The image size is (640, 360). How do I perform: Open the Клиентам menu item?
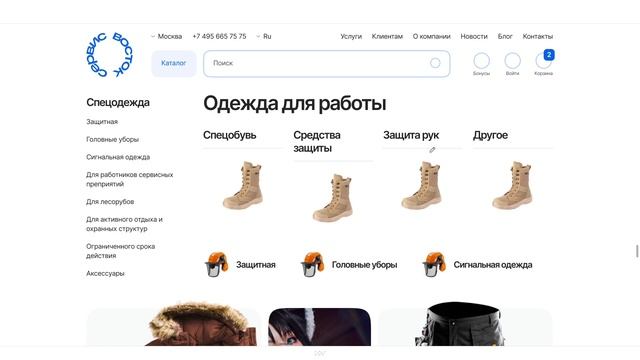(x=387, y=36)
